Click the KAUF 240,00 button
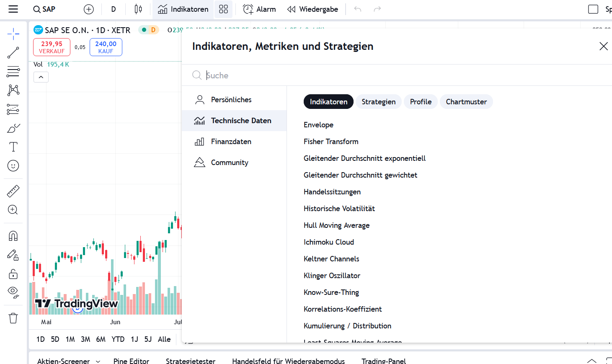 (x=106, y=47)
